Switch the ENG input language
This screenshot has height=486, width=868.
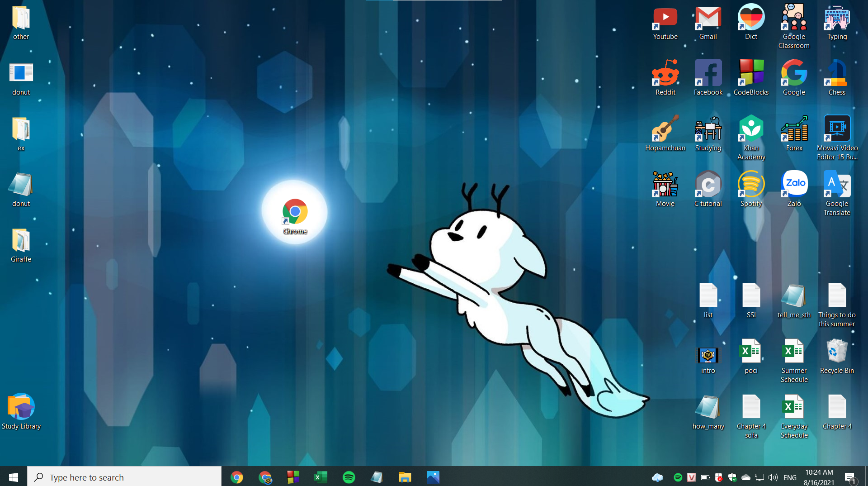point(790,477)
